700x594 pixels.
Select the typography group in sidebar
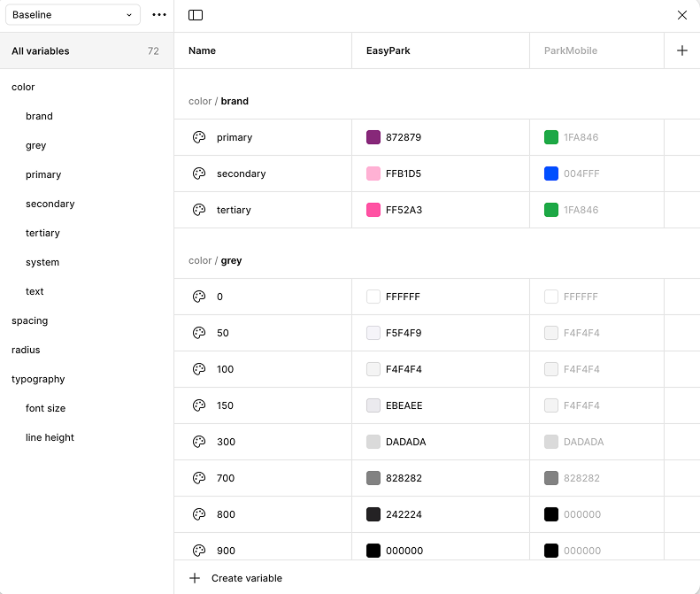click(38, 379)
